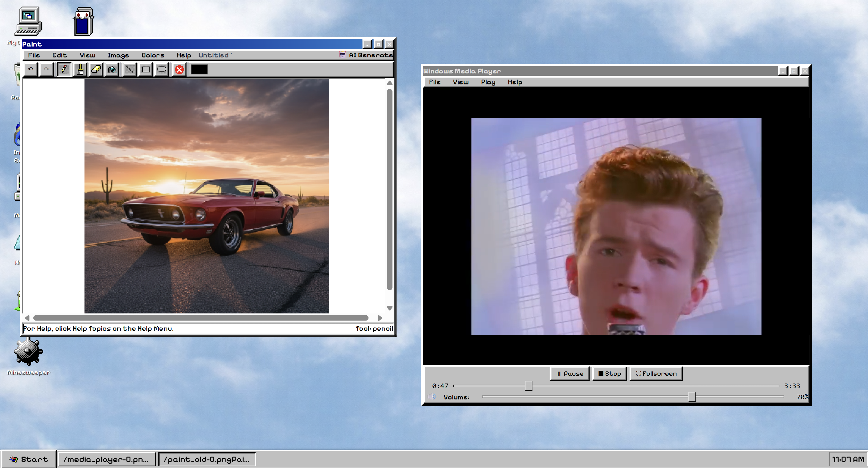Open the Paint Image menu
This screenshot has width=868, height=468.
click(118, 55)
